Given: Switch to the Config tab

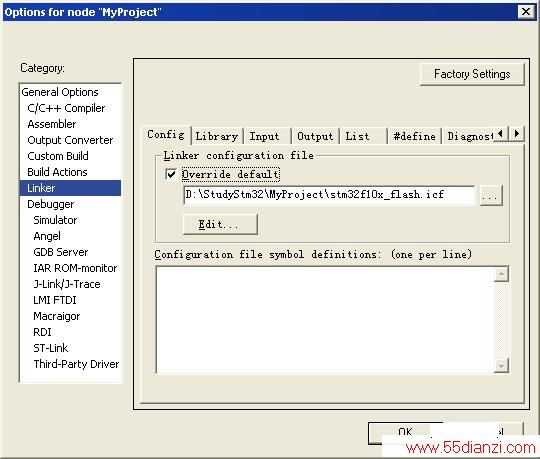Looking at the screenshot, I should point(166,135).
